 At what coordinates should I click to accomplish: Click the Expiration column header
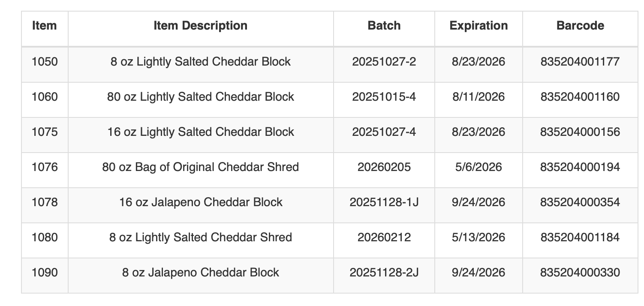click(x=478, y=26)
